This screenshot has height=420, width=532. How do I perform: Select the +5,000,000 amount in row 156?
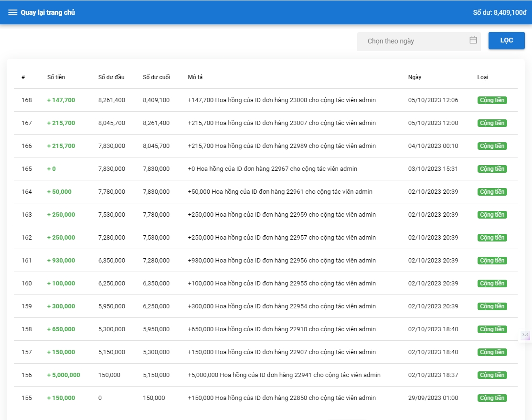click(64, 375)
